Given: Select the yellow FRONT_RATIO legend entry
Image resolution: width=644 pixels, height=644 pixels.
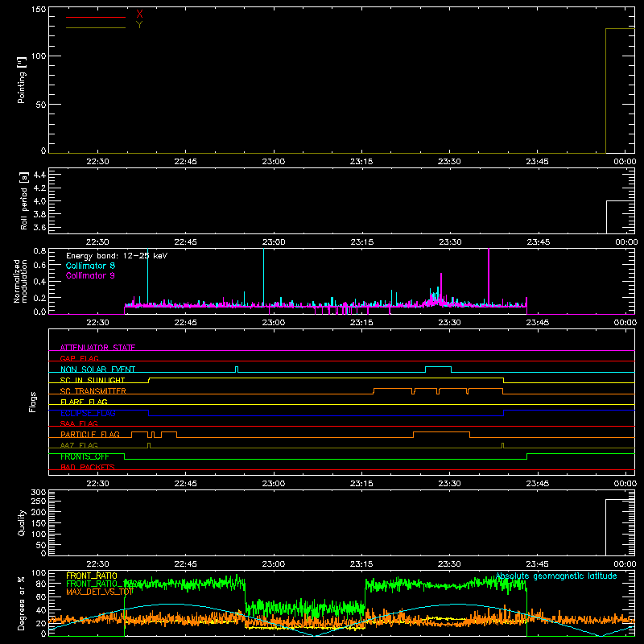Looking at the screenshot, I should (92, 576).
